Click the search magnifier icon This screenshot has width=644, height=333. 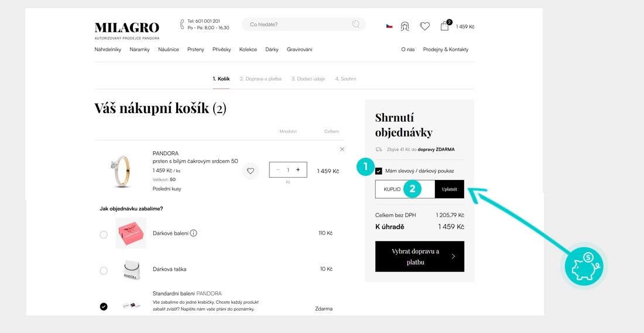[355, 25]
